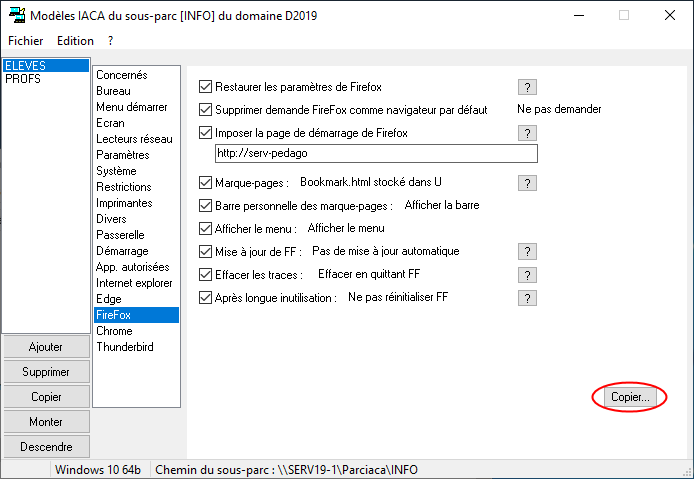The height and width of the screenshot is (479, 694).
Task: Click help button for Marque-pages row
Action: [527, 183]
